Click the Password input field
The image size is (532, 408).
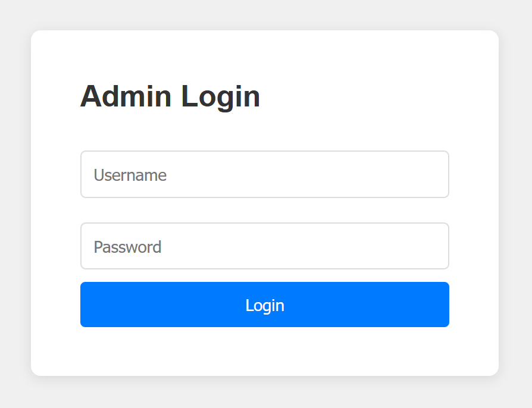click(x=264, y=246)
